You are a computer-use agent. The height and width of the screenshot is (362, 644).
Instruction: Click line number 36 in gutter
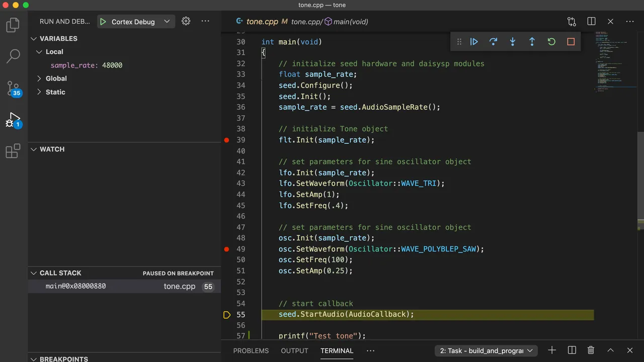(x=240, y=107)
